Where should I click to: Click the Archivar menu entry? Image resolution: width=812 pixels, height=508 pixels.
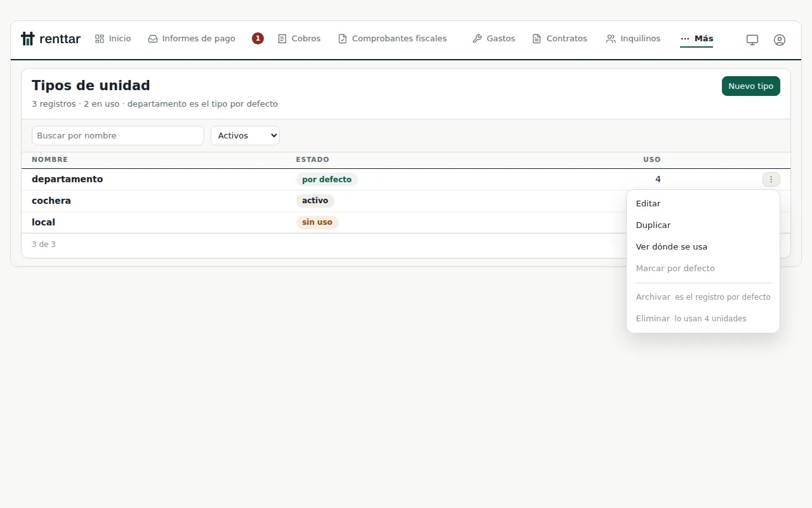pyautogui.click(x=703, y=297)
